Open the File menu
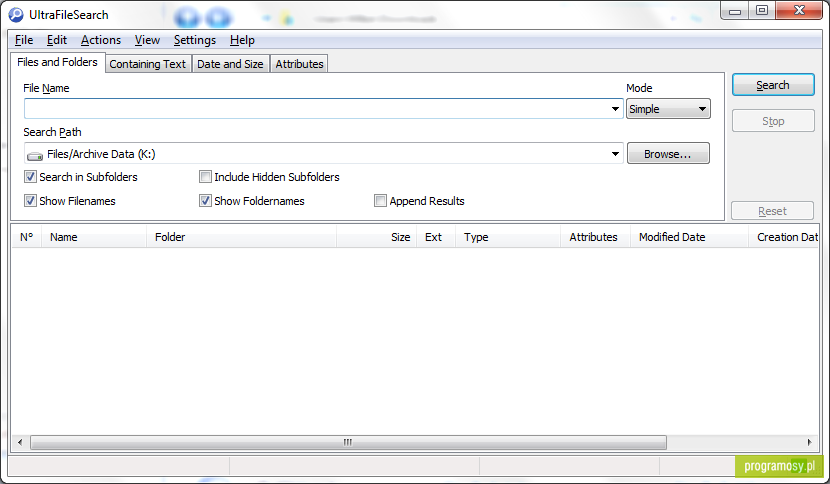Image resolution: width=830 pixels, height=484 pixels. (x=24, y=40)
